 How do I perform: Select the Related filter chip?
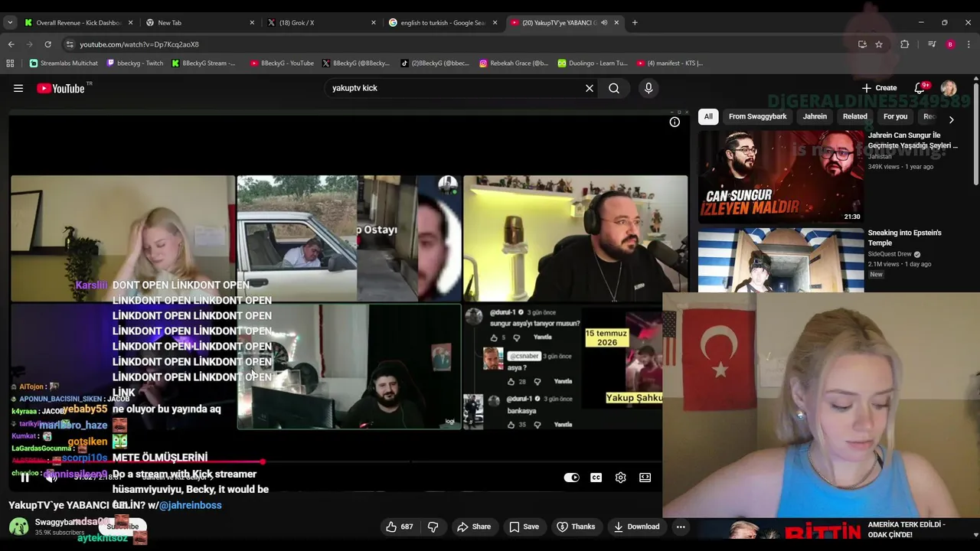tap(855, 116)
